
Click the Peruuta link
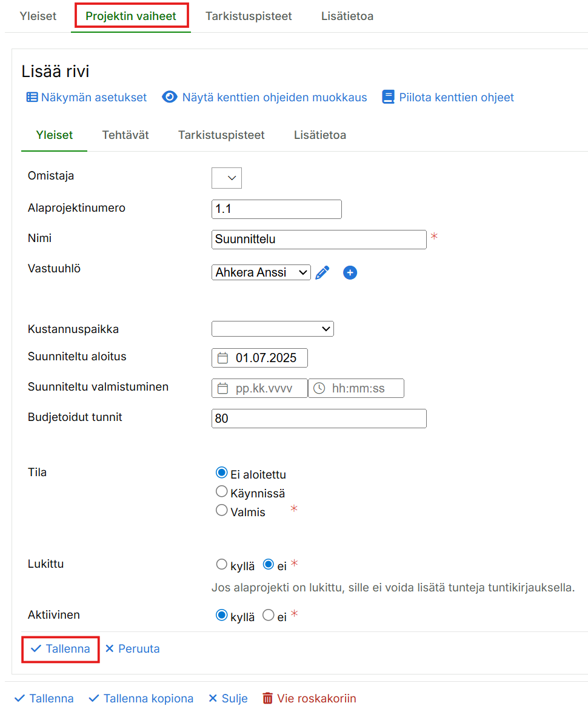[133, 649]
